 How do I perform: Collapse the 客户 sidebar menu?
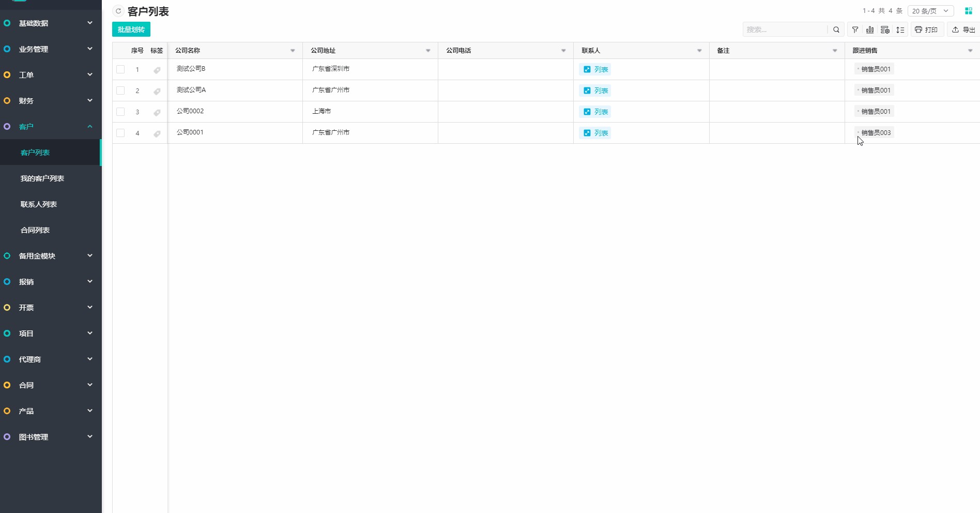click(x=51, y=127)
